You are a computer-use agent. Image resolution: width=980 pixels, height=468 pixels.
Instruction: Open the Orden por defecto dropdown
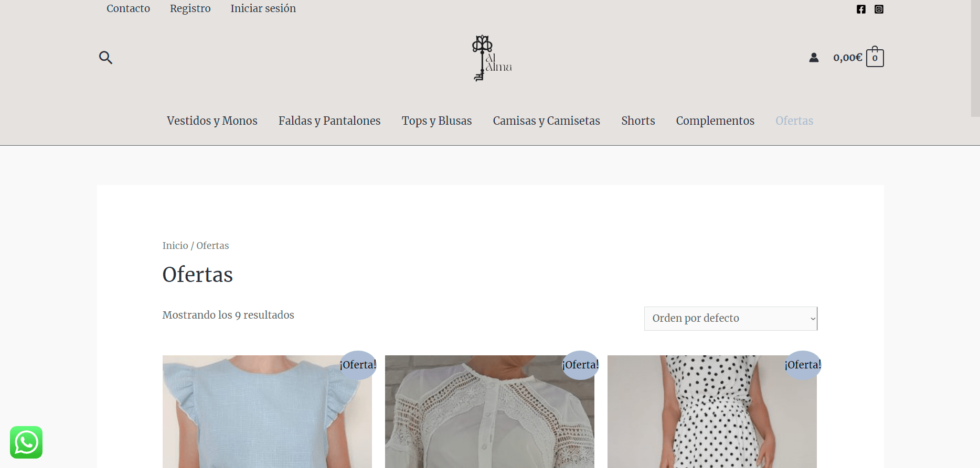coord(731,319)
